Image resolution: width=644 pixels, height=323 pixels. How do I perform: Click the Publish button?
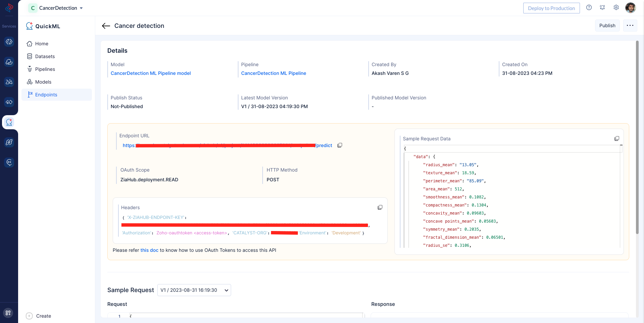coord(607,26)
